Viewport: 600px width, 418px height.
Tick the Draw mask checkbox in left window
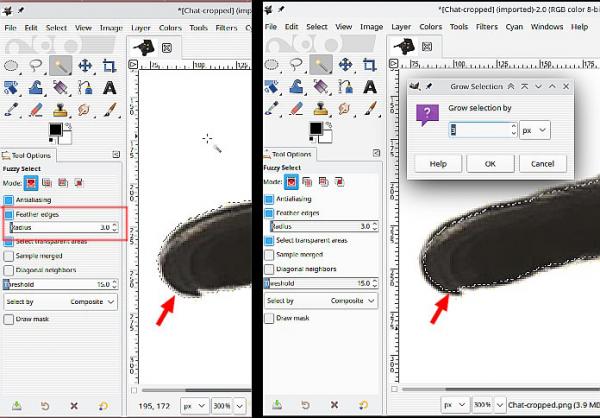point(8,319)
